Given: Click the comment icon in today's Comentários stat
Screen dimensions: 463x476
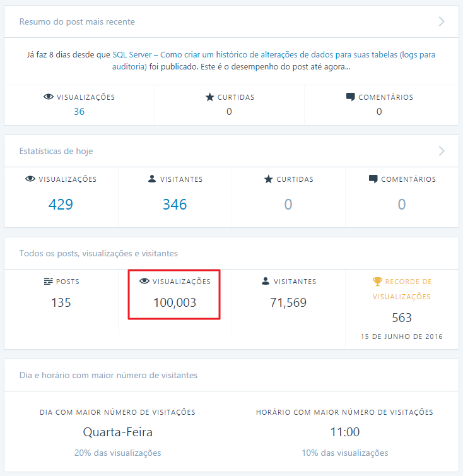Looking at the screenshot, I should (x=373, y=179).
